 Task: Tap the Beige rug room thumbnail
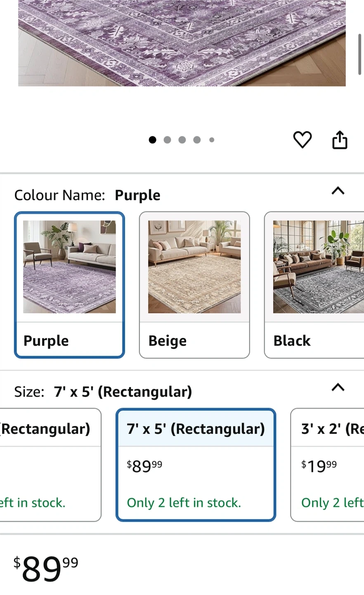coord(194,267)
